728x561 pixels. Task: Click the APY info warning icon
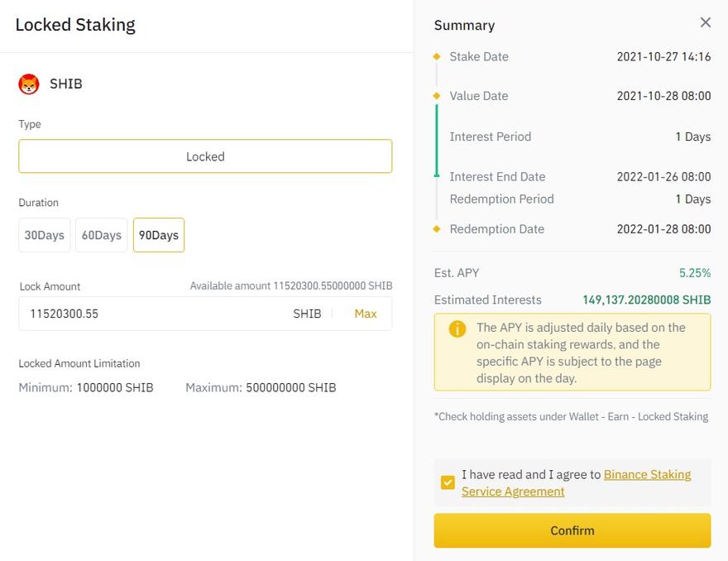click(x=457, y=328)
